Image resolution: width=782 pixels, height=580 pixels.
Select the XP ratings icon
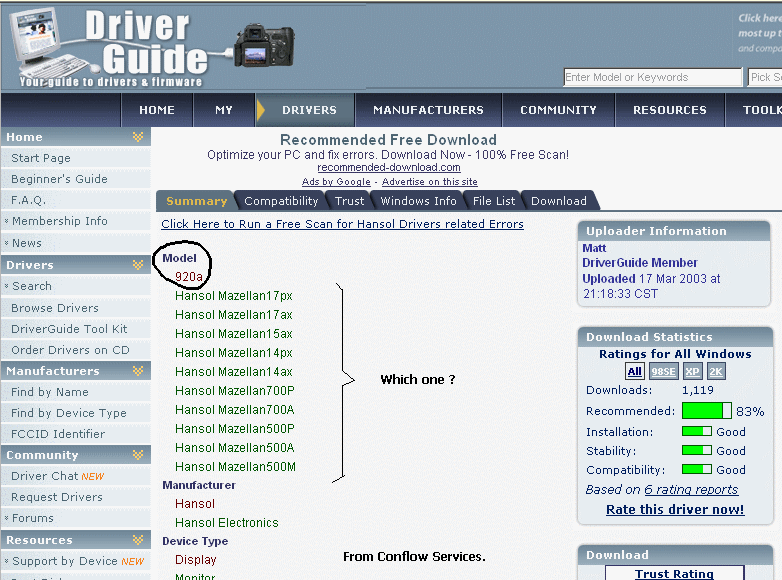692,372
